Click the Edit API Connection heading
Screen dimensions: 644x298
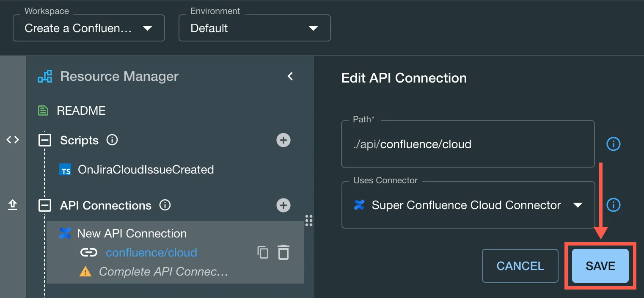[404, 78]
